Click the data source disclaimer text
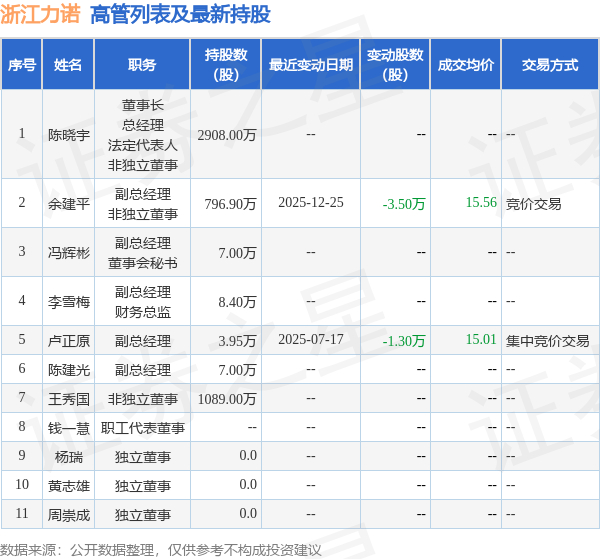Screen dimensions: 600x559 (x=161, y=550)
